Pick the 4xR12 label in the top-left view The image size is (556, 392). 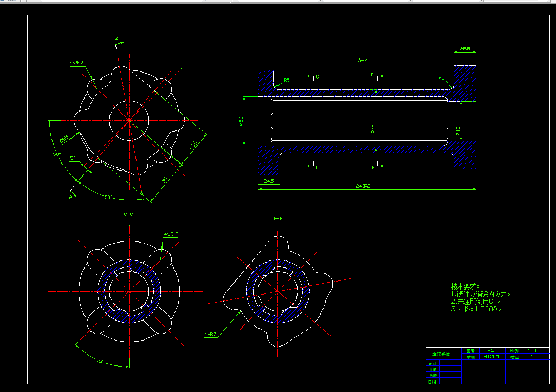coord(76,63)
